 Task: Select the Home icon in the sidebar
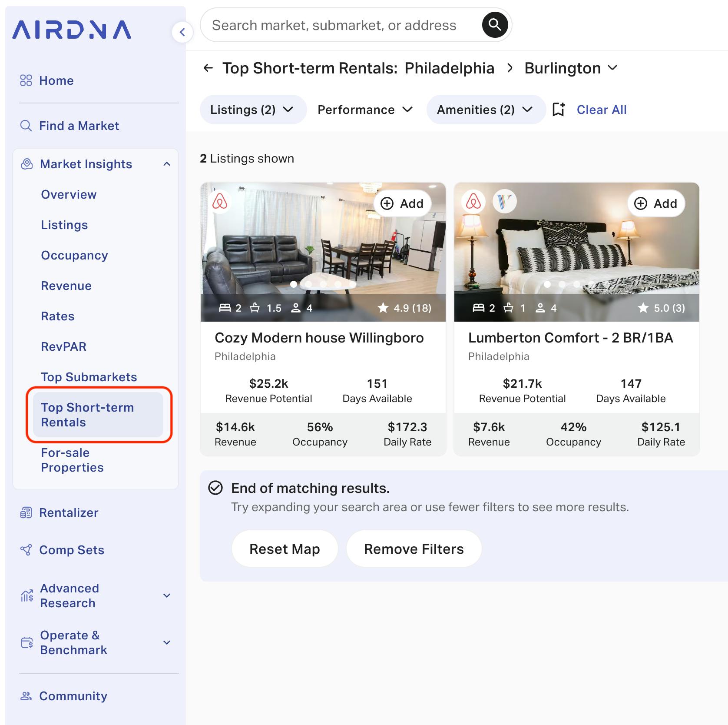click(x=25, y=80)
